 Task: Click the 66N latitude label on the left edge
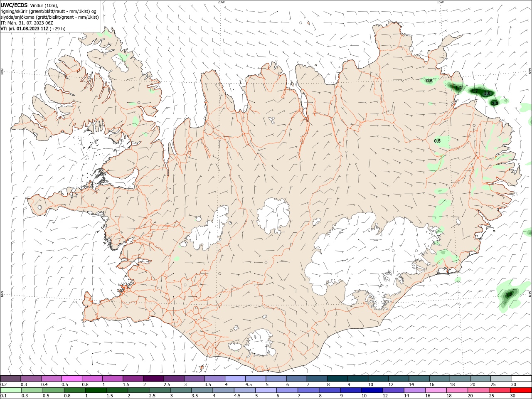(2, 71)
